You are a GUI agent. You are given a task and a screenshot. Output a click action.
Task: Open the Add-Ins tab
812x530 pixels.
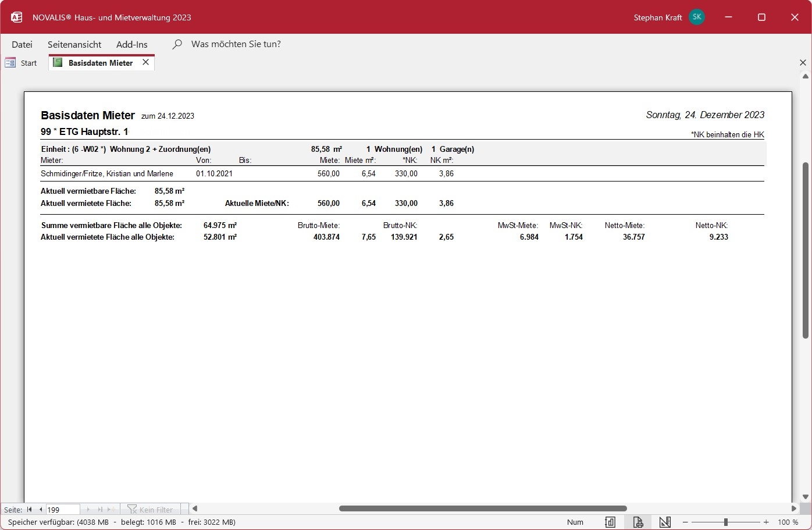point(132,44)
